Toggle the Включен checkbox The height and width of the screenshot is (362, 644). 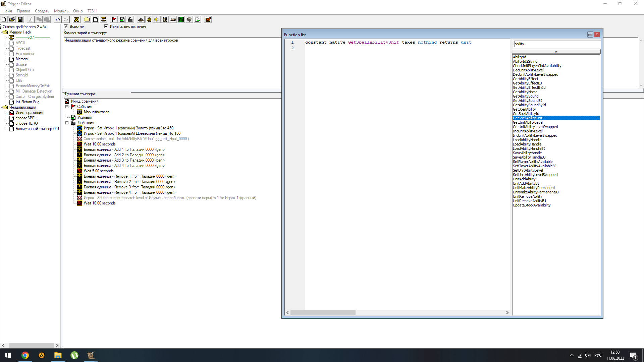[66, 26]
